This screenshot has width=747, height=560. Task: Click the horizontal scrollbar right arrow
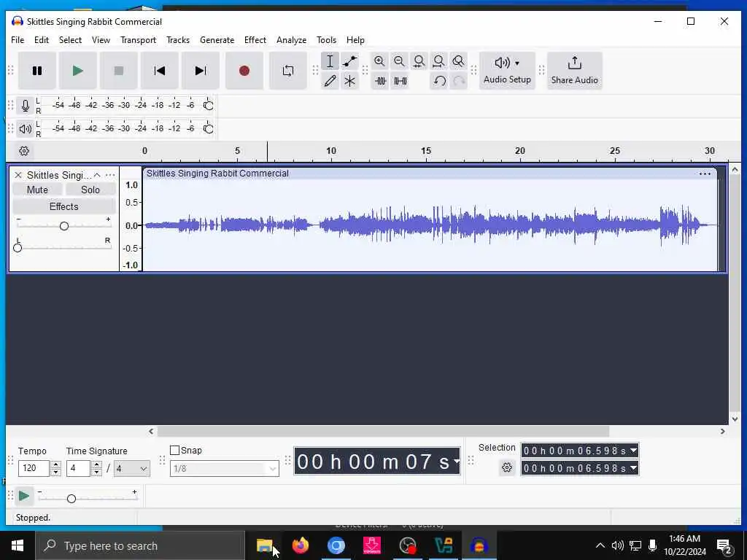point(723,432)
